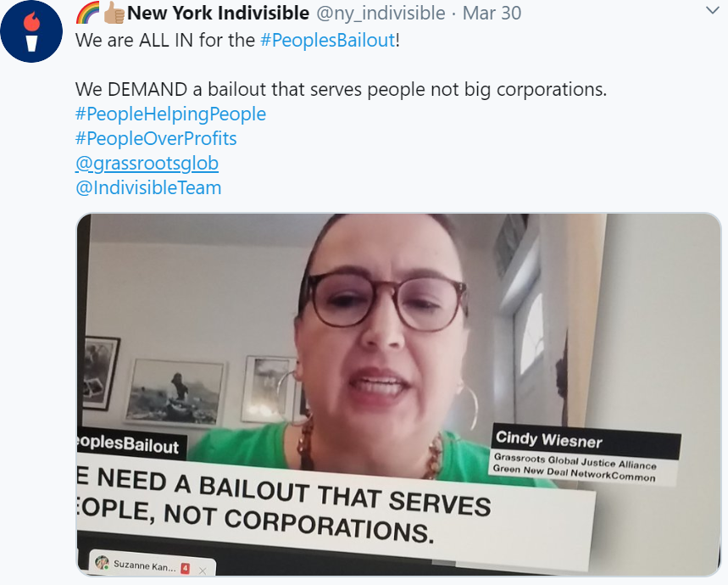
Task: Open the #PeopleHelpingPeople hashtag
Action: (x=171, y=114)
